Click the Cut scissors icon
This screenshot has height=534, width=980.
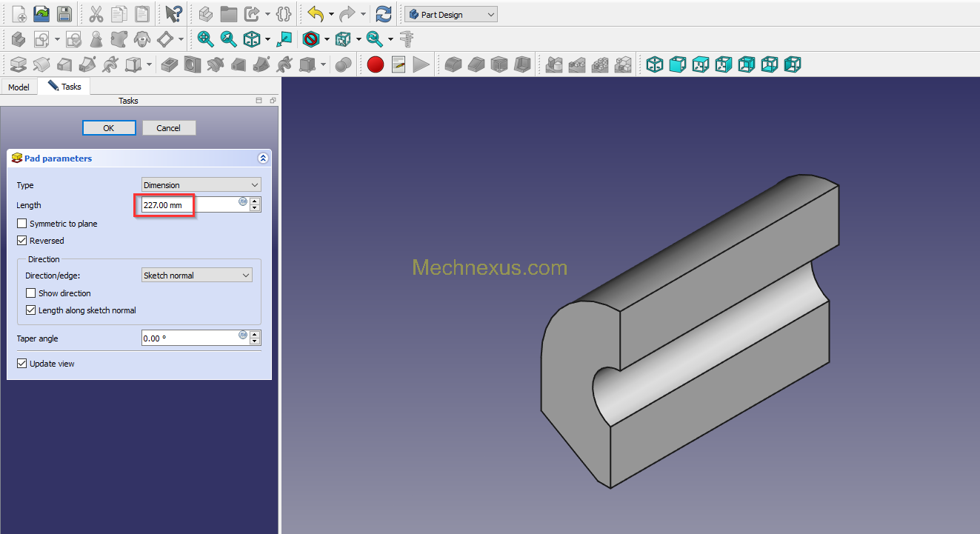click(x=96, y=13)
